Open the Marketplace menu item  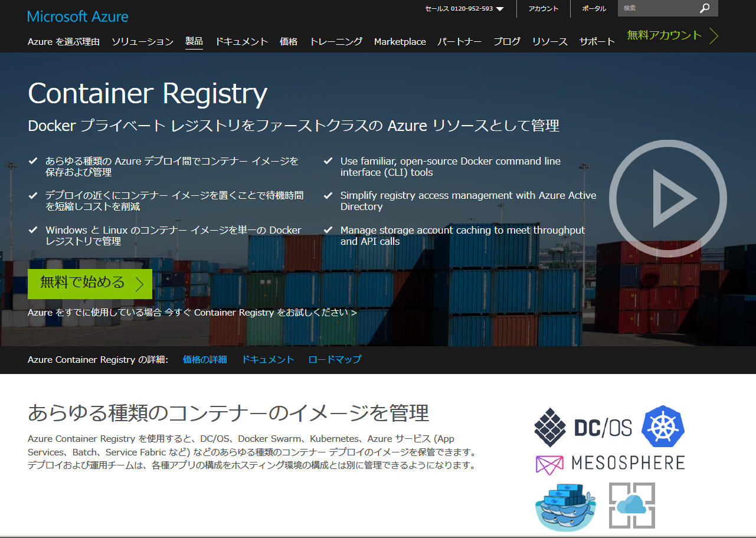[400, 41]
